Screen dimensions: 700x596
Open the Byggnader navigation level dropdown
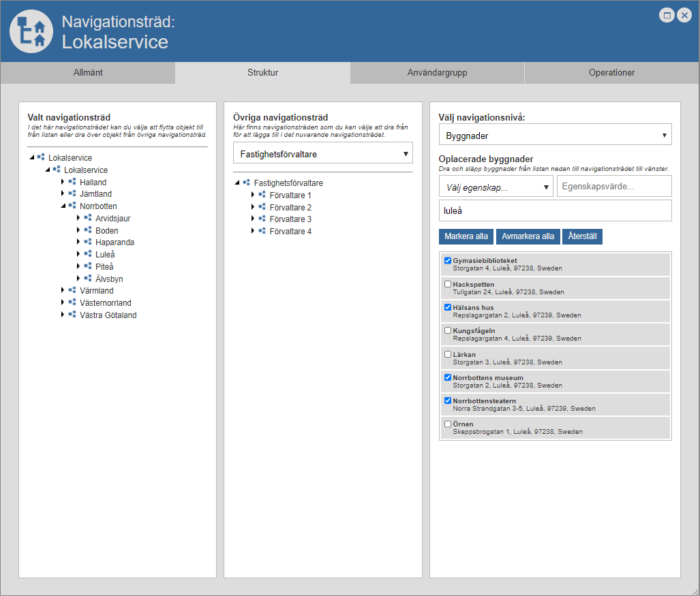[555, 135]
